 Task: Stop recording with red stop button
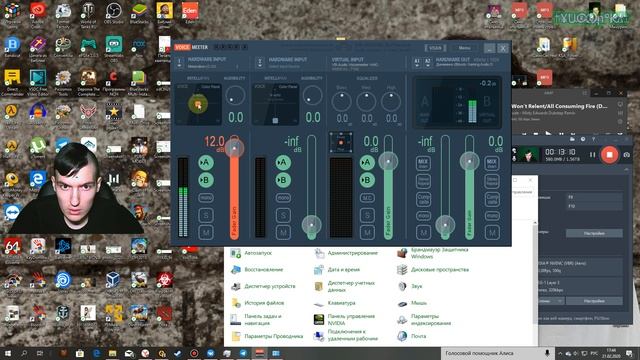click(609, 155)
